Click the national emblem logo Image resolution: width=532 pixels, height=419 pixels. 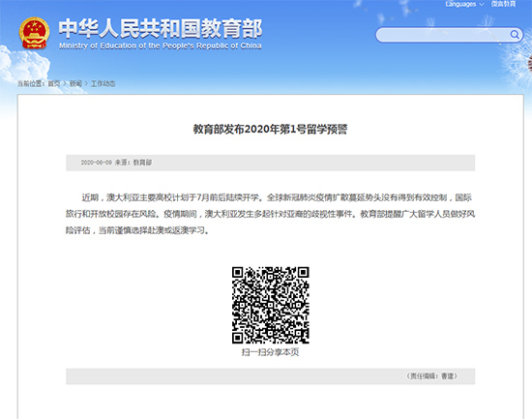34,33
